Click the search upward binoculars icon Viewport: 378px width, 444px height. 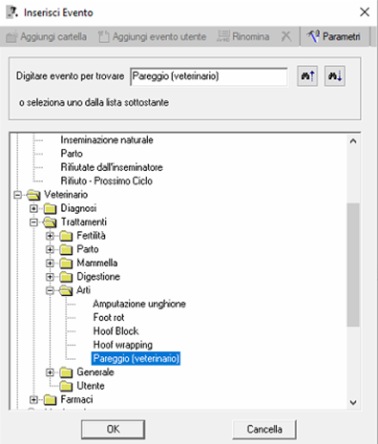click(307, 76)
